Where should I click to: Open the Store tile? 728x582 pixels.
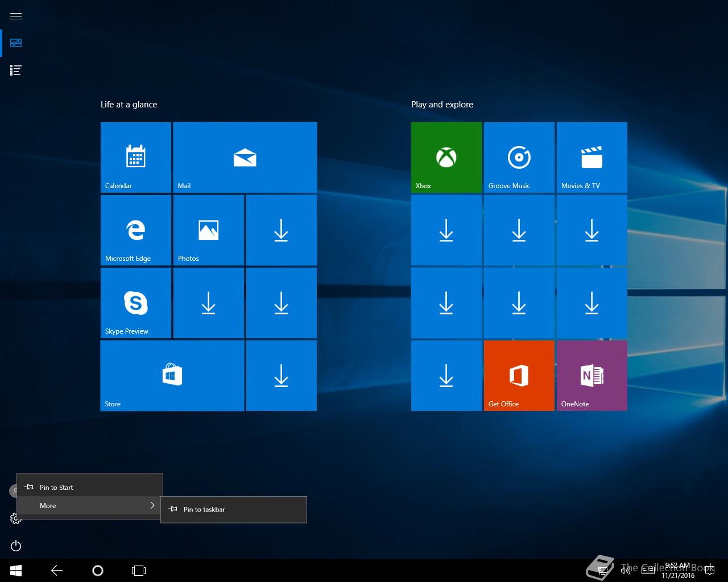coord(172,375)
